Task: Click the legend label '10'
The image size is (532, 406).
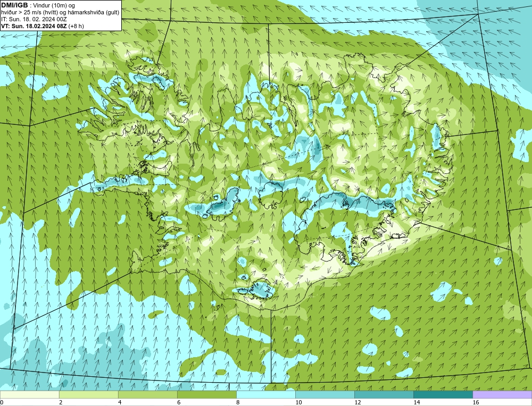Action: 298,402
